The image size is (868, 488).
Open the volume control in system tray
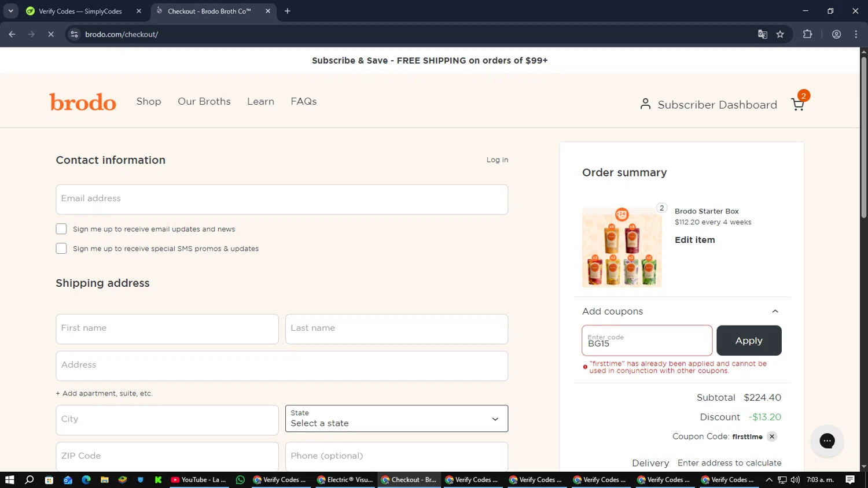pos(795,480)
